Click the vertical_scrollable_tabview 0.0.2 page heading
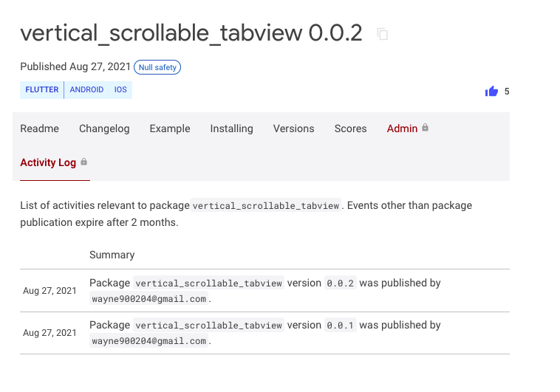Viewport: 560px width, 392px height. coord(191,33)
